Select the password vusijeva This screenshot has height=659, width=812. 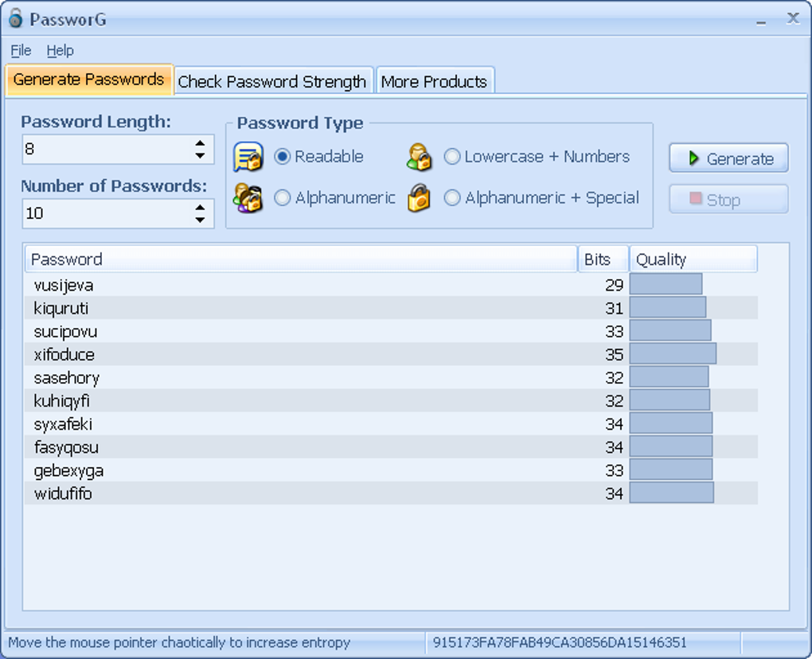point(64,285)
